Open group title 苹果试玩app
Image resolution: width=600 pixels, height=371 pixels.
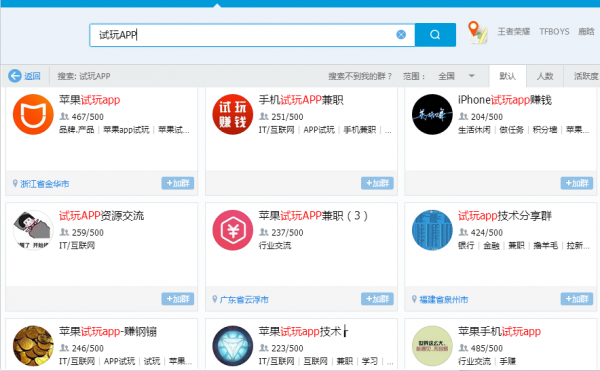point(90,100)
